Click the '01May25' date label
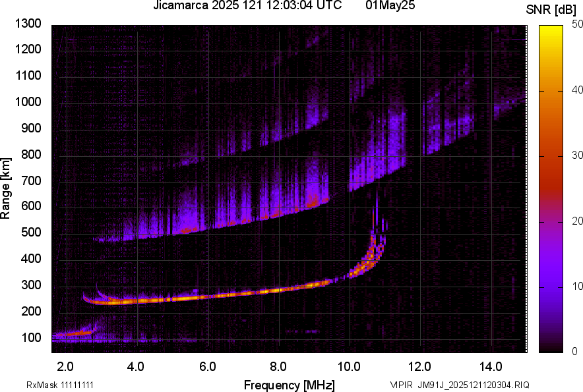This screenshot has width=583, height=392. [390, 5]
